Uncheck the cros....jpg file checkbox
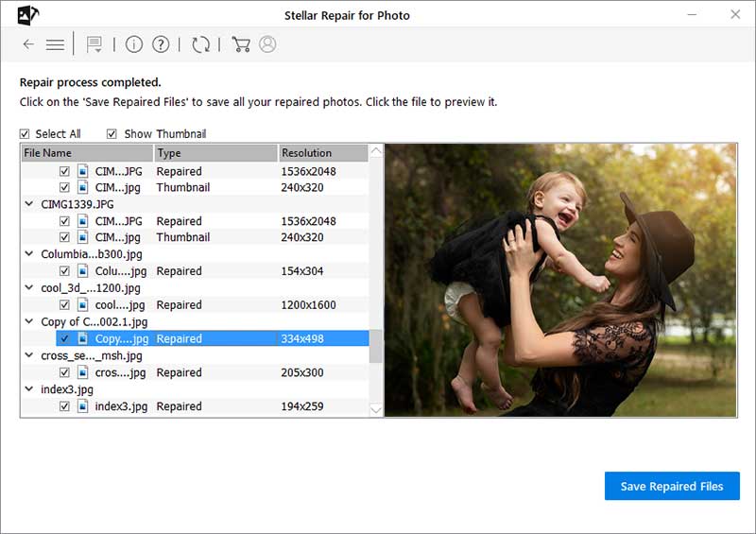Image resolution: width=756 pixels, height=534 pixels. click(64, 372)
